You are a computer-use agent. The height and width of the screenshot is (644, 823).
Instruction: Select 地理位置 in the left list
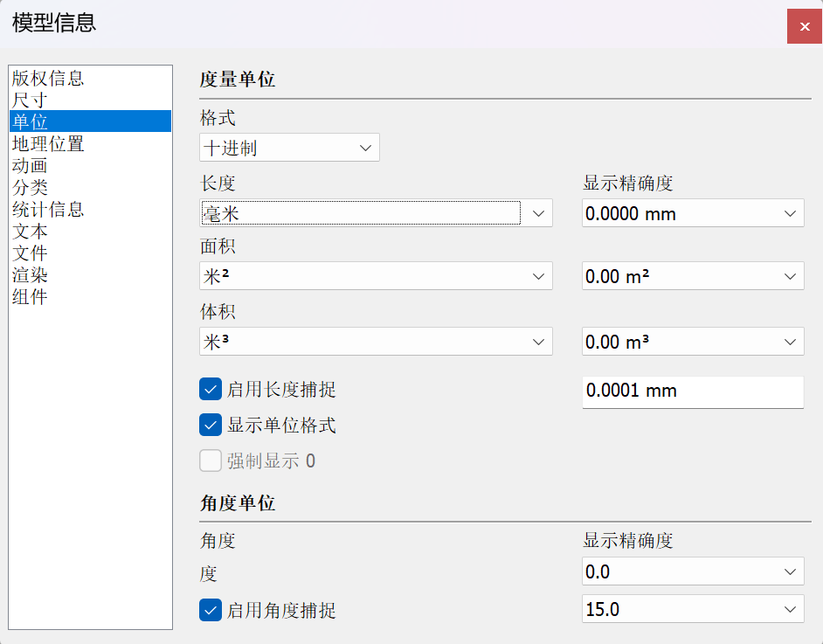(x=48, y=144)
